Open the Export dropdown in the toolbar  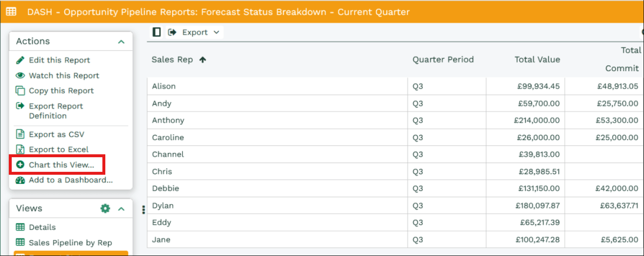click(x=195, y=32)
